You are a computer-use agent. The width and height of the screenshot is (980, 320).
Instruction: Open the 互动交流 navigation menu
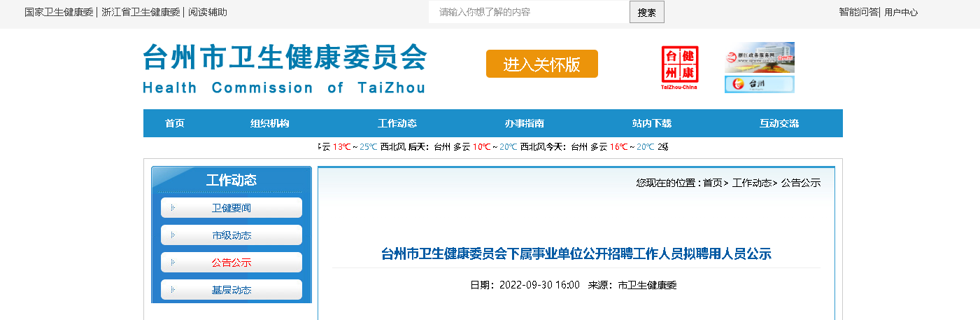pos(779,123)
